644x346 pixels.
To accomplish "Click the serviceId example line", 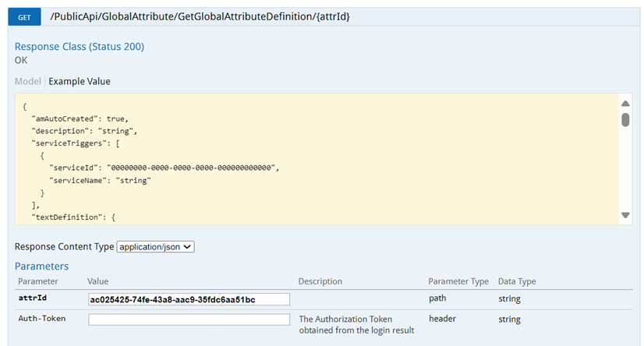I will pyautogui.click(x=164, y=168).
